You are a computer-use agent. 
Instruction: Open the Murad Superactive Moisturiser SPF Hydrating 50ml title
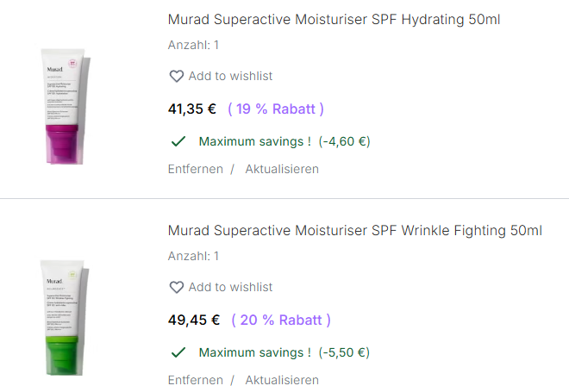click(334, 19)
